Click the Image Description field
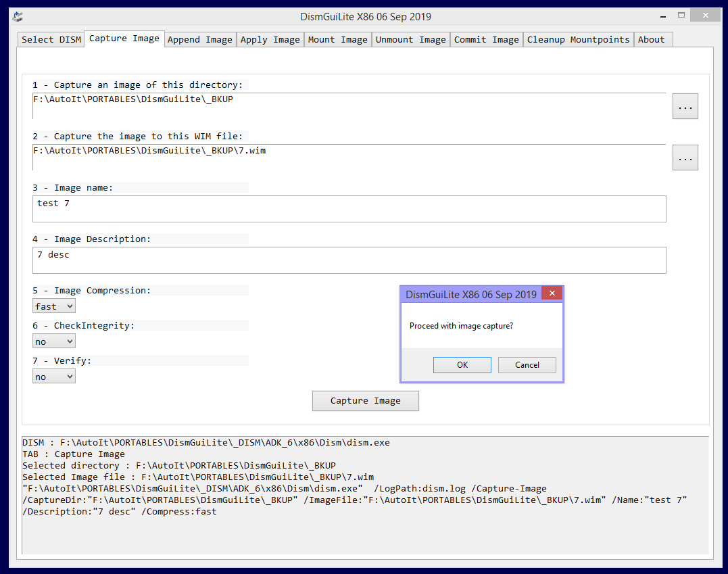728x574 pixels. (349, 260)
